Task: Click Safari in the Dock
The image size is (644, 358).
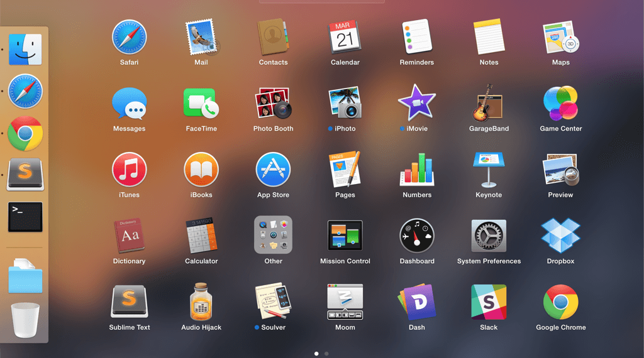Action: pos(25,91)
